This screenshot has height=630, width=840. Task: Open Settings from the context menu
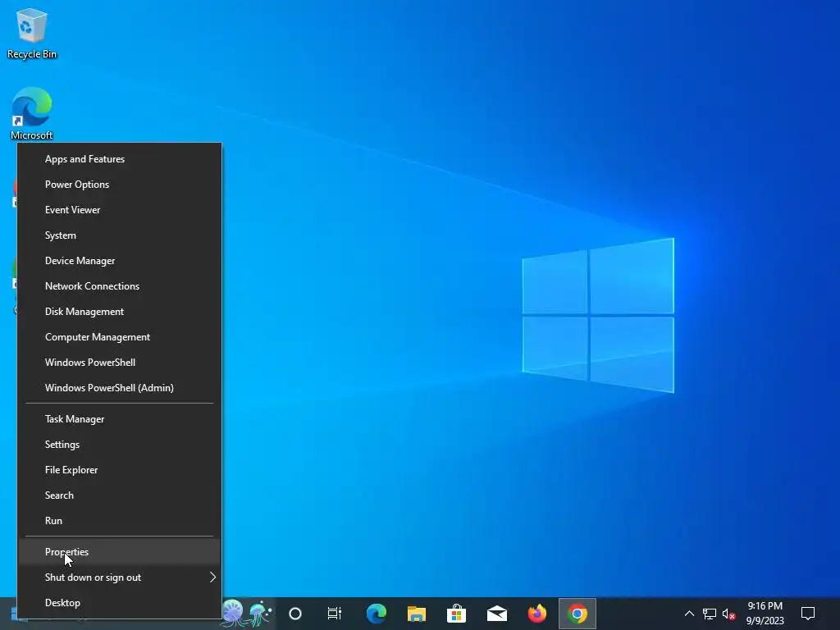pos(120,445)
